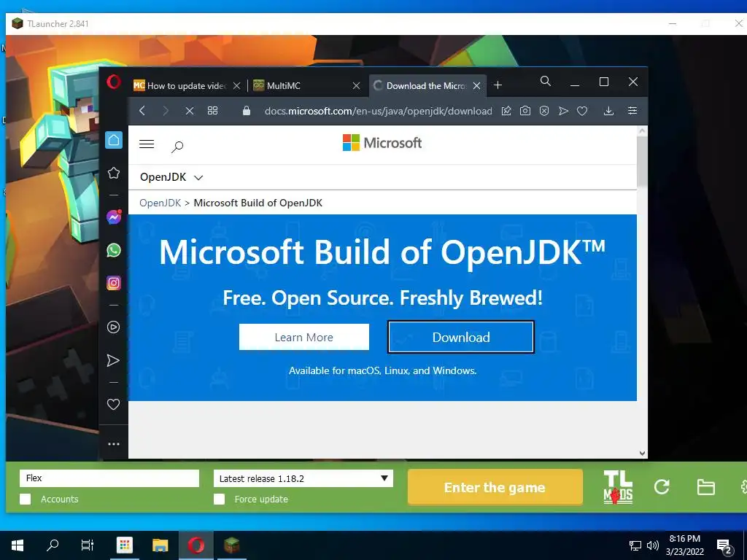Open the Latest release 1.18.2 version dropdown
Image resolution: width=747 pixels, height=560 pixels.
tap(303, 478)
